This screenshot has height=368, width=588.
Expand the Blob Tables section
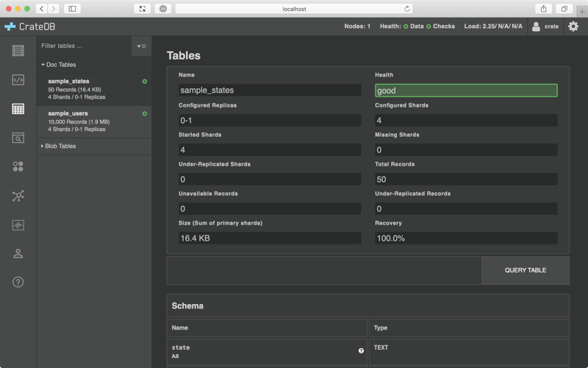coord(59,146)
